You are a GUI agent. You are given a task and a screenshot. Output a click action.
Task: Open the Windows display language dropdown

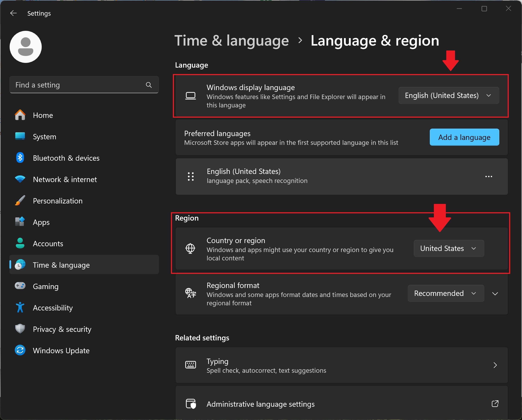pyautogui.click(x=449, y=96)
